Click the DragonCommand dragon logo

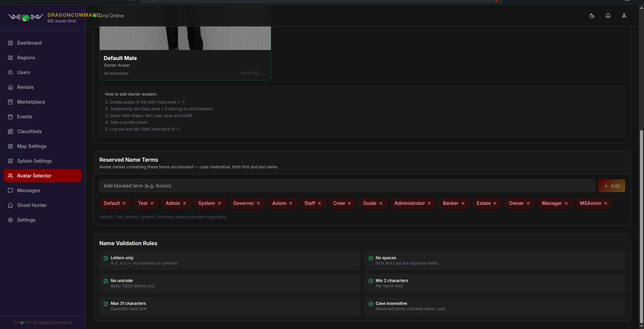26,17
